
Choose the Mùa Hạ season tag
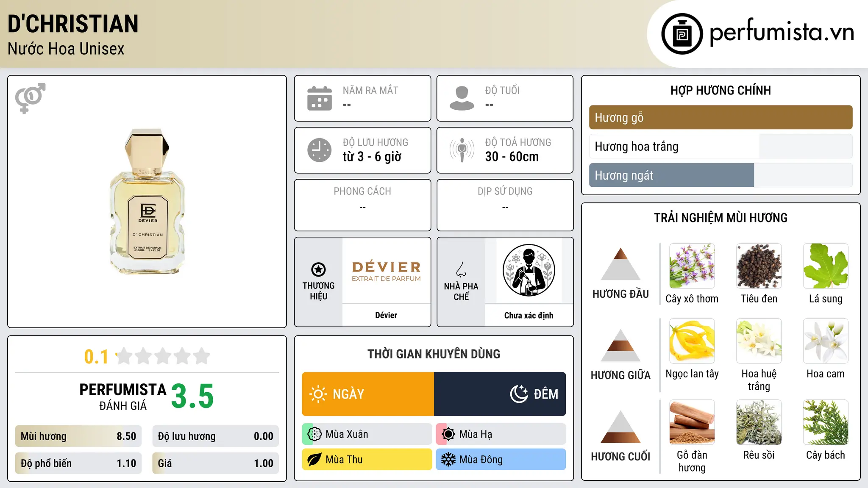501,434
